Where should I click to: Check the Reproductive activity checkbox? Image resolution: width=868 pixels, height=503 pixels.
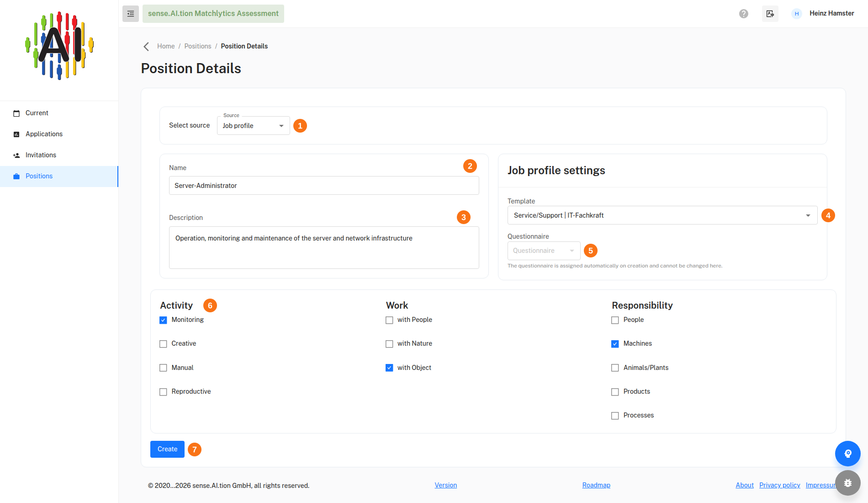[x=163, y=392]
